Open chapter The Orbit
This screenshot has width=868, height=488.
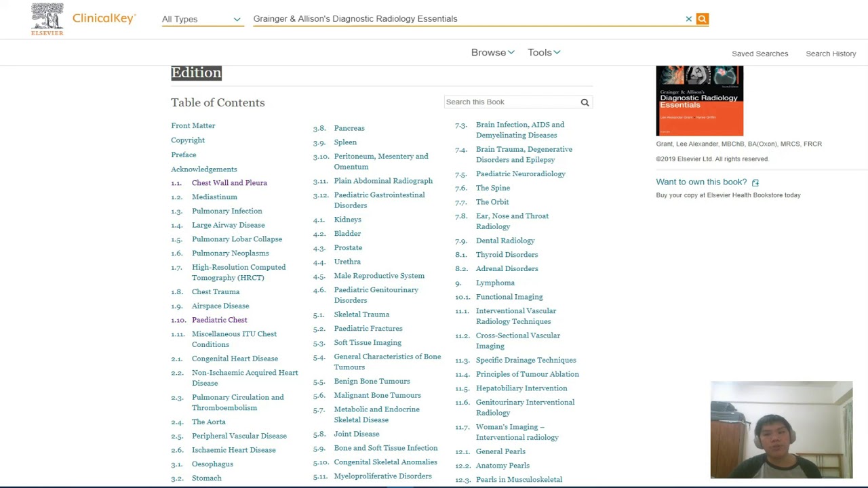point(492,202)
